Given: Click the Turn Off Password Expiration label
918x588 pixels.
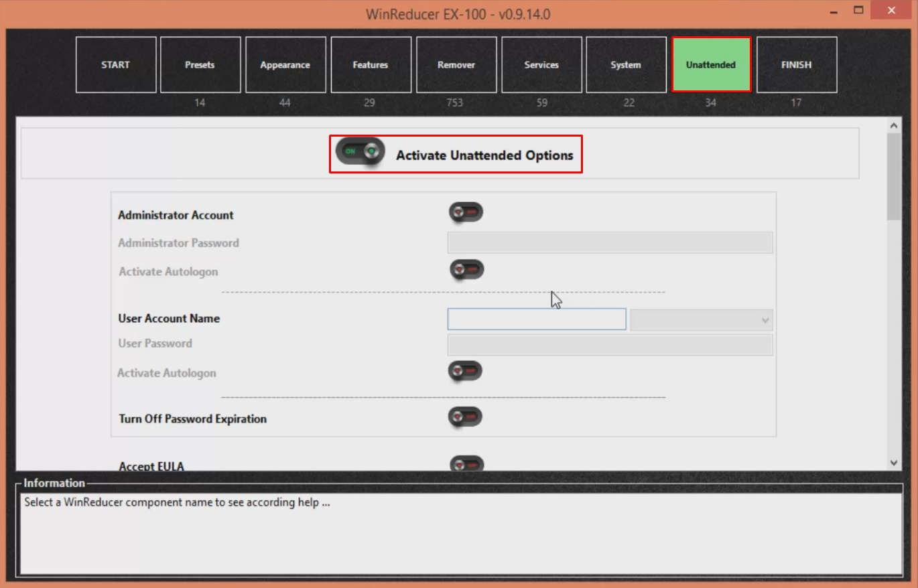Looking at the screenshot, I should click(193, 419).
